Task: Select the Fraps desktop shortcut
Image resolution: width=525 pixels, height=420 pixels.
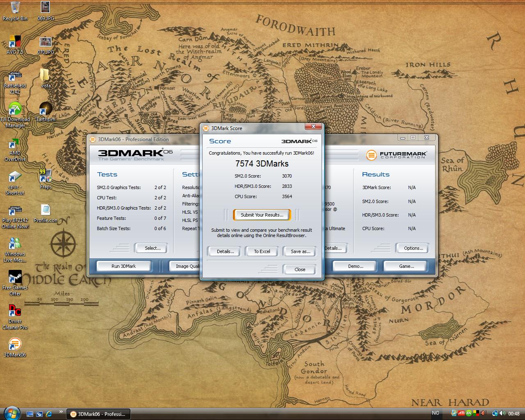Action: tap(46, 179)
